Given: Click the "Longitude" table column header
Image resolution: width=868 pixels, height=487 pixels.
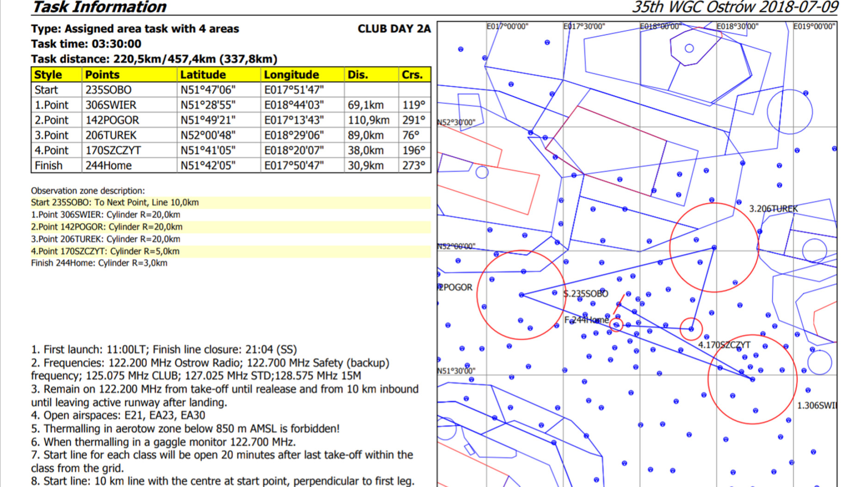Looking at the screenshot, I should tap(291, 75).
